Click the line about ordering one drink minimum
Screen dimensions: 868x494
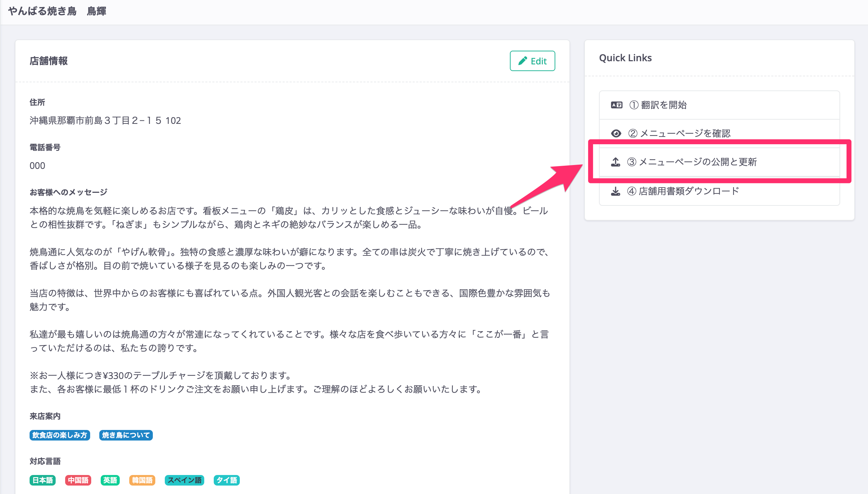tap(256, 389)
